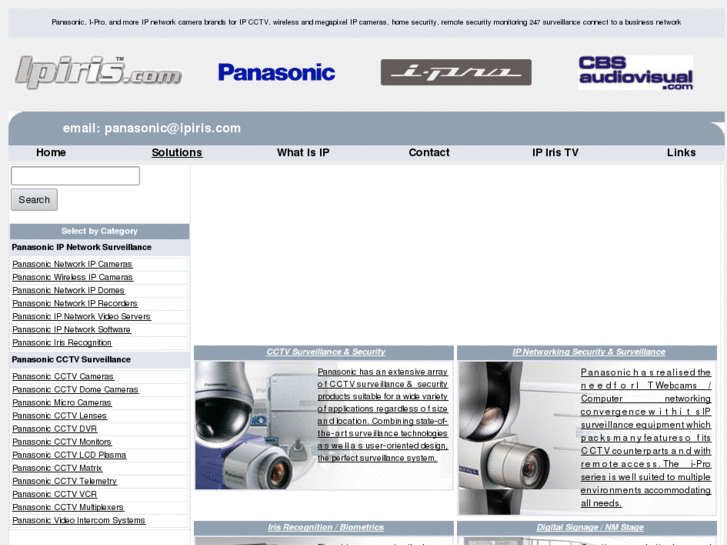The width and height of the screenshot is (727, 545).
Task: Open Panasonic CCTV Cameras link
Action: [x=63, y=376]
